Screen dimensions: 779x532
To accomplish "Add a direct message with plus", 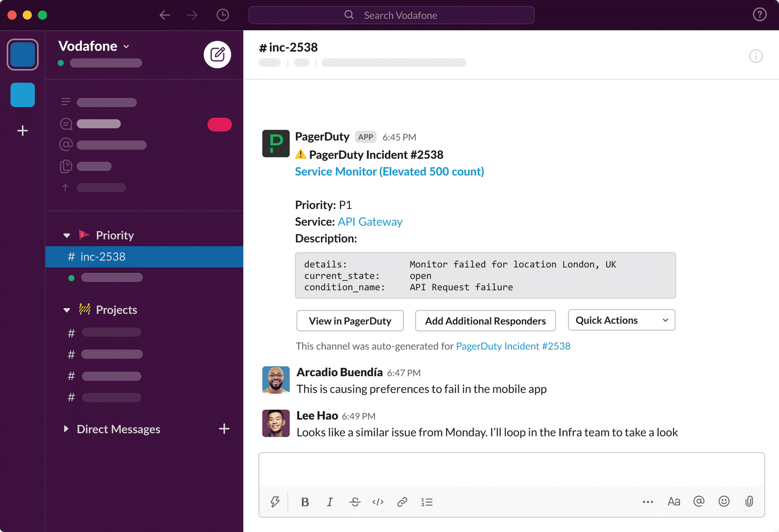I will (224, 429).
